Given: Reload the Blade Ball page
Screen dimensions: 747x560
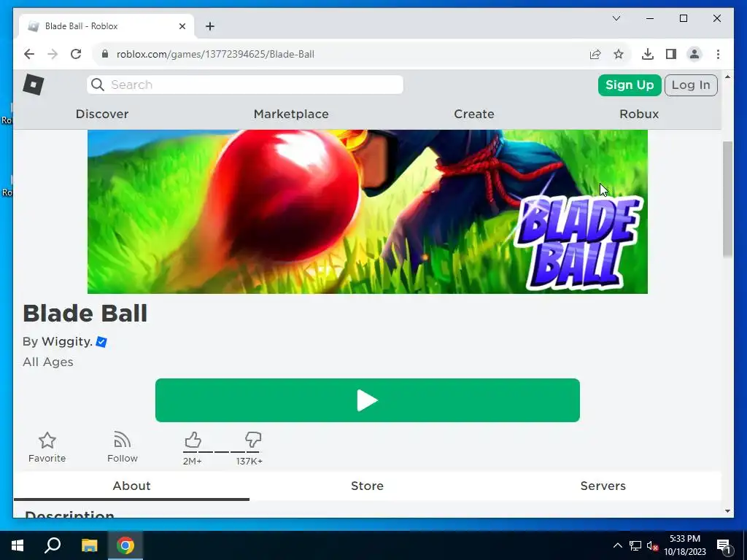Looking at the screenshot, I should click(x=76, y=54).
